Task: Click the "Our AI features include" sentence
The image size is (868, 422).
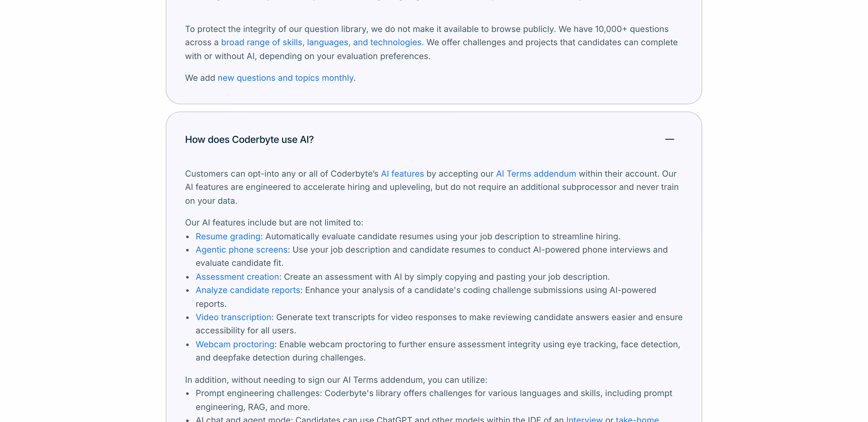Action: (x=274, y=222)
